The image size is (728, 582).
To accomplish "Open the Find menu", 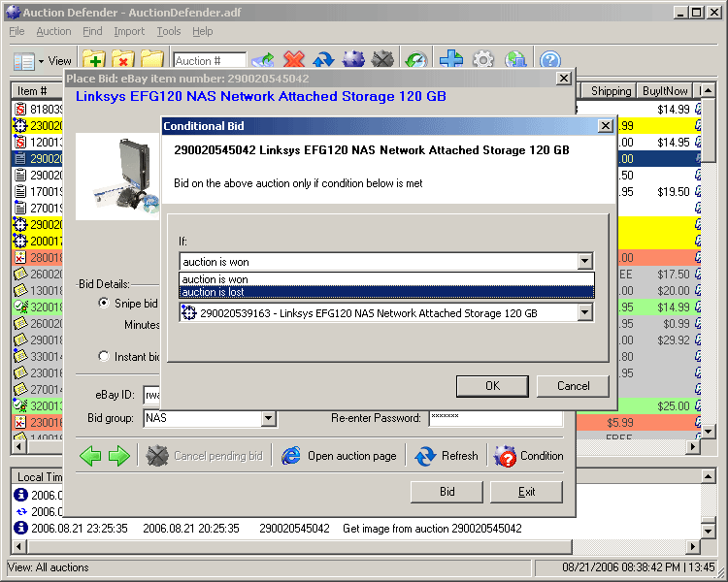I will tap(92, 31).
